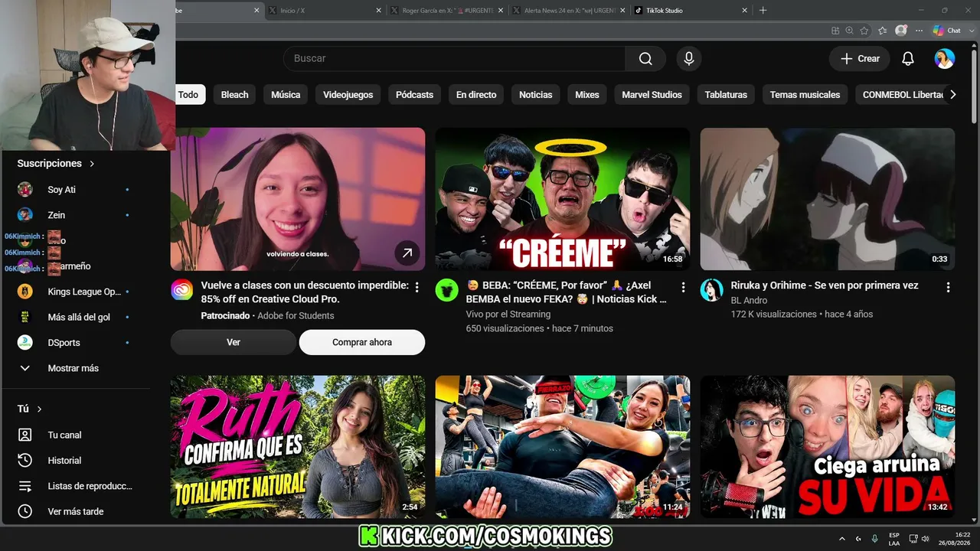This screenshot has width=980, height=551.
Task: Switch to the Inicio / X browser tab
Action: click(324, 11)
